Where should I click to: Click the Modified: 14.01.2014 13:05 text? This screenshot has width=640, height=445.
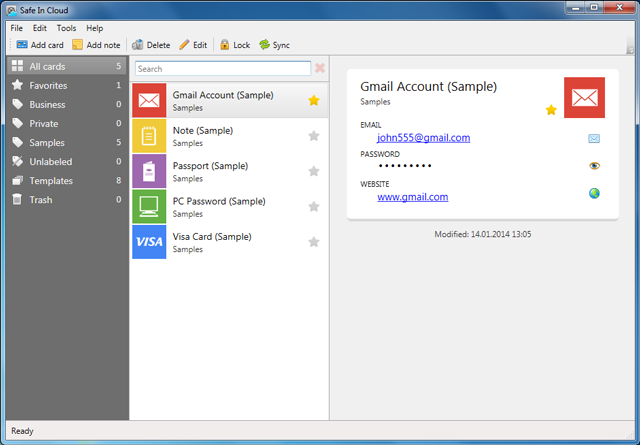(x=483, y=234)
